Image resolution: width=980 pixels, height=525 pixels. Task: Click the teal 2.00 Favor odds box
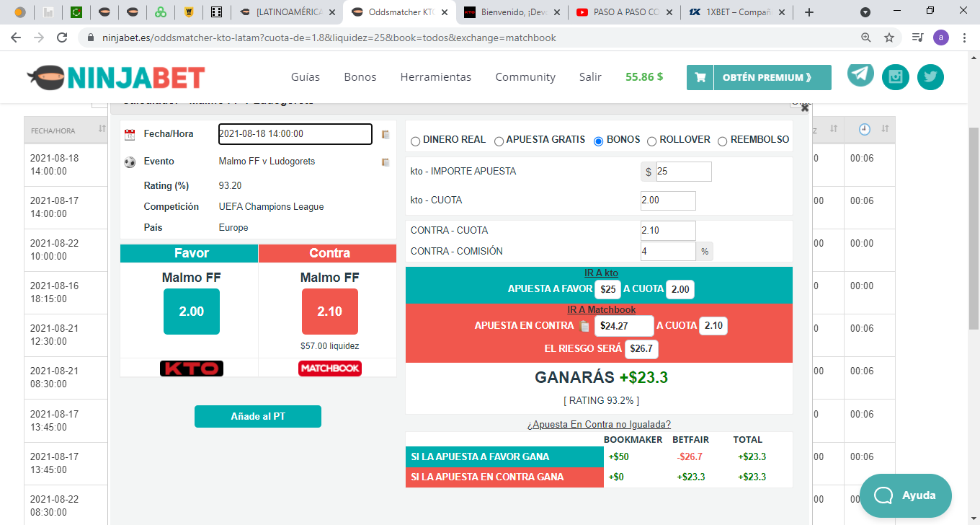pos(192,312)
